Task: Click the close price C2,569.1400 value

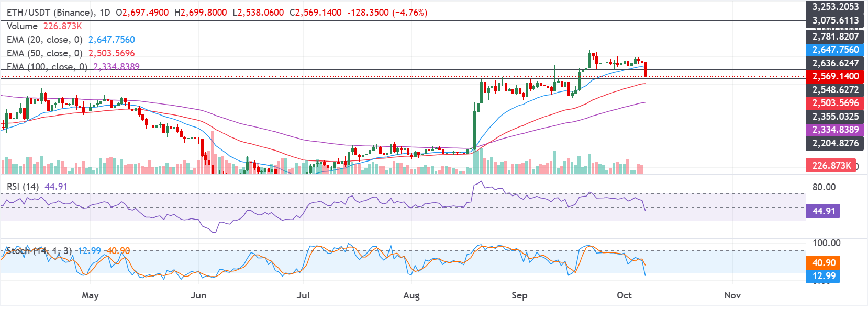Action: (x=315, y=12)
